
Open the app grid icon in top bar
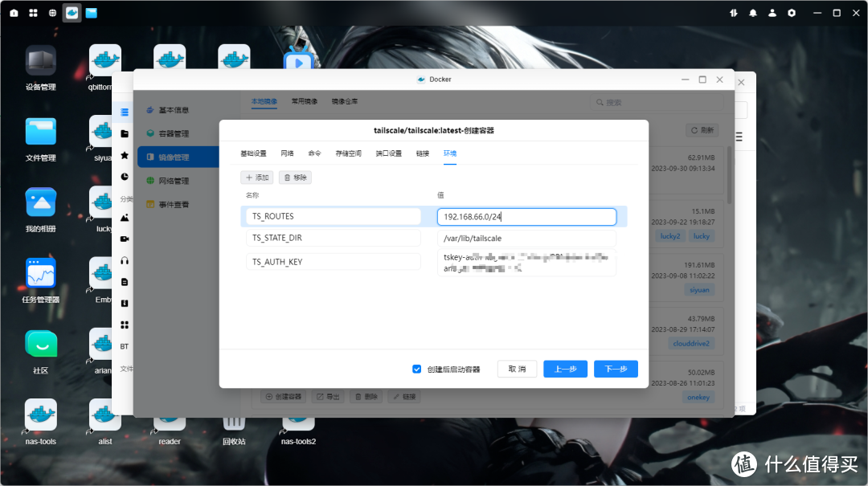33,13
